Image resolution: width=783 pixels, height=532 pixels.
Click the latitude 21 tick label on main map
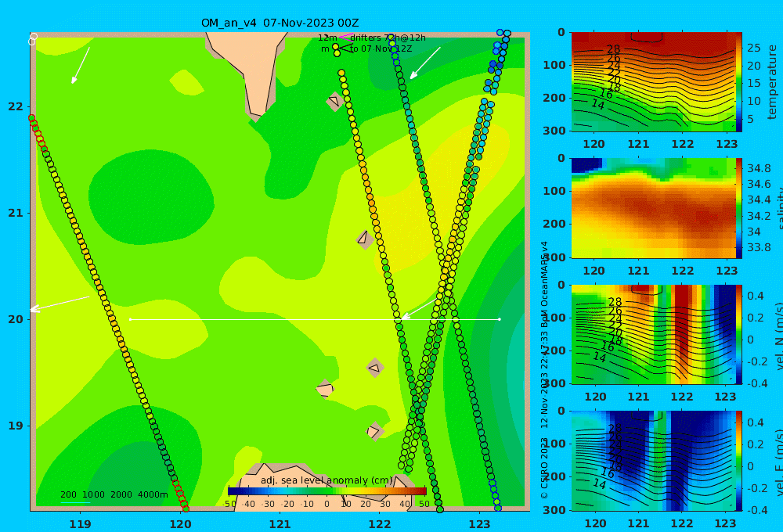point(16,213)
